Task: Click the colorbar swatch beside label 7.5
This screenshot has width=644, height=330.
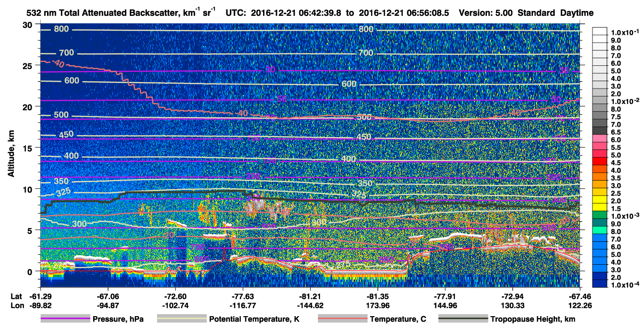Action: pyautogui.click(x=600, y=116)
